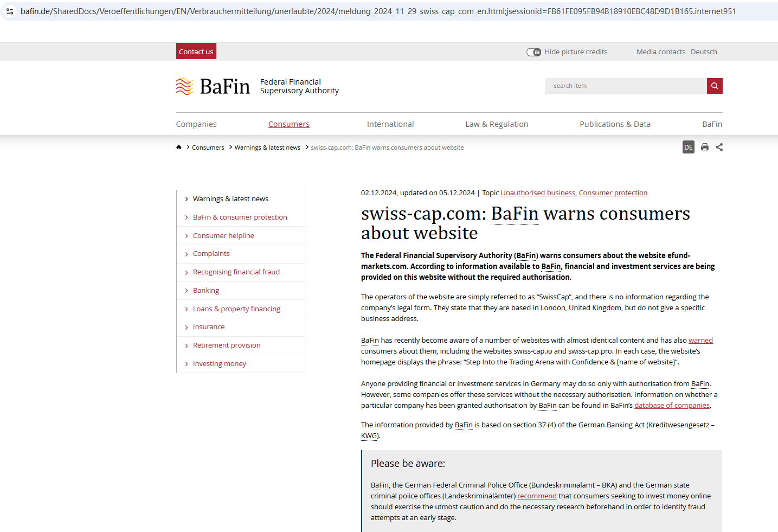Expand Recognising financial fraud chevron
Viewport: 778px width, 532px height.
tap(187, 272)
